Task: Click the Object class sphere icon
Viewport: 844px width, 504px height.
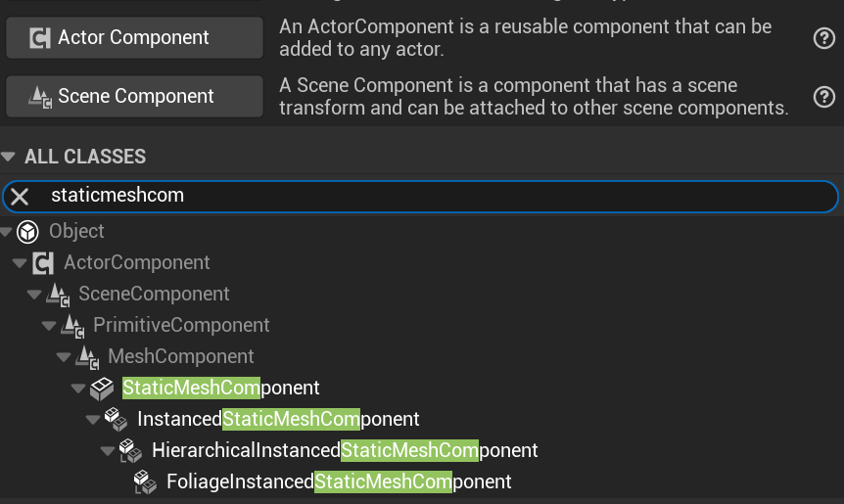Action: click(x=28, y=232)
